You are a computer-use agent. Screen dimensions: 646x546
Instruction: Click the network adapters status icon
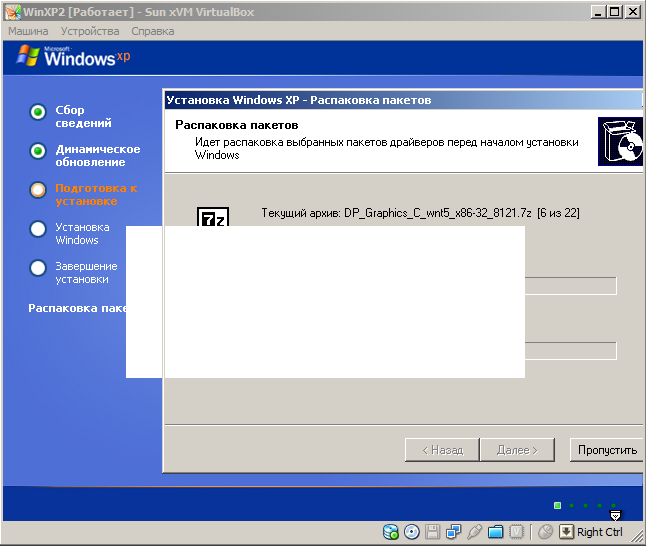[x=454, y=532]
